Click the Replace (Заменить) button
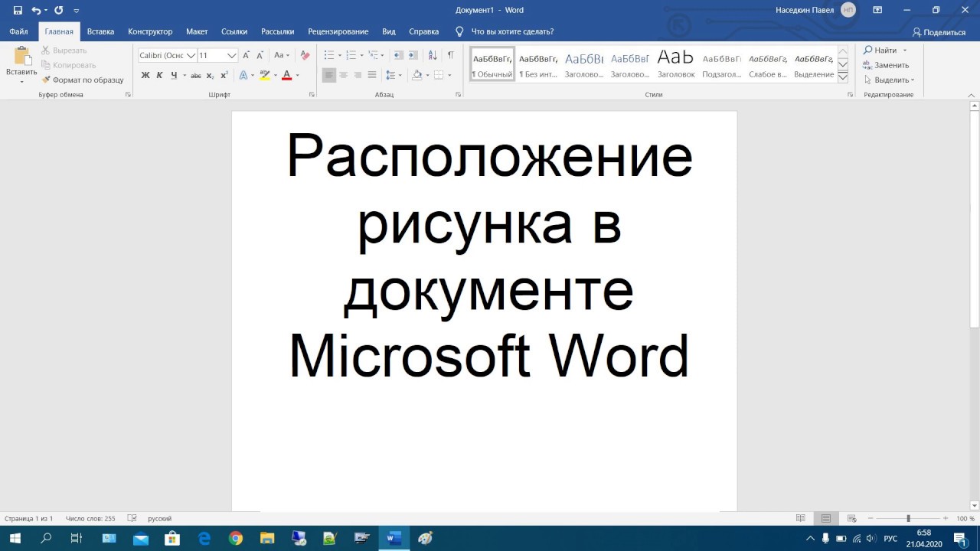Image resolution: width=980 pixels, height=551 pixels. click(x=886, y=65)
